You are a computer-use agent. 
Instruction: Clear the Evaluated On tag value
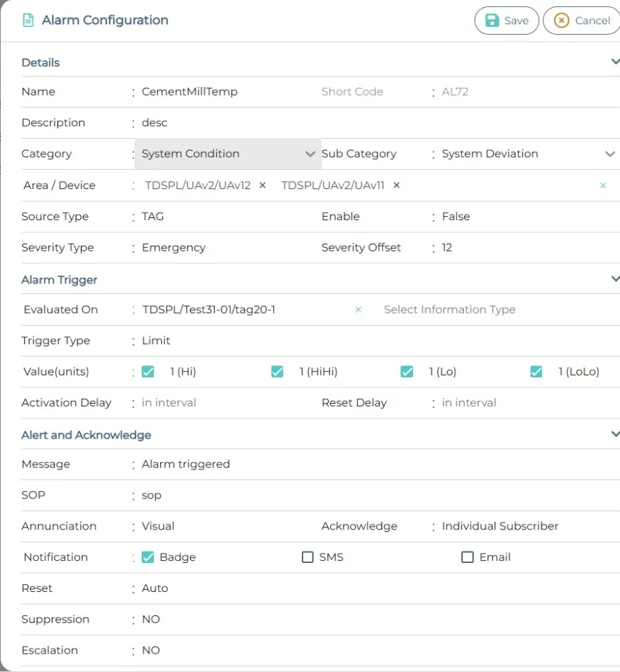pyautogui.click(x=358, y=310)
